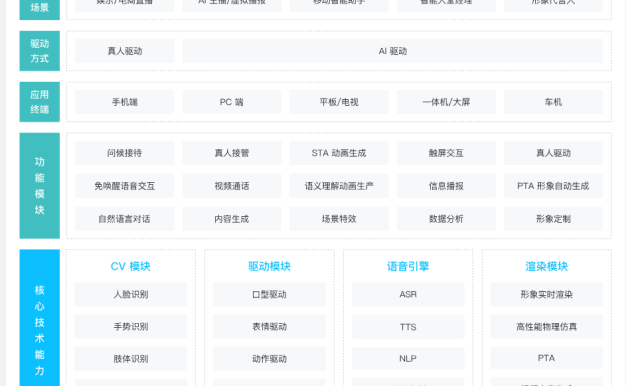Click the 渲染模块 heading
Screen dimensions: 626x386
click(547, 266)
